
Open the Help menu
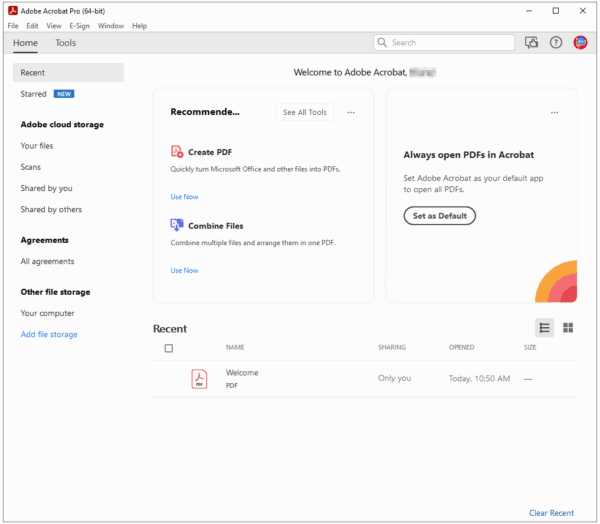pyautogui.click(x=139, y=26)
